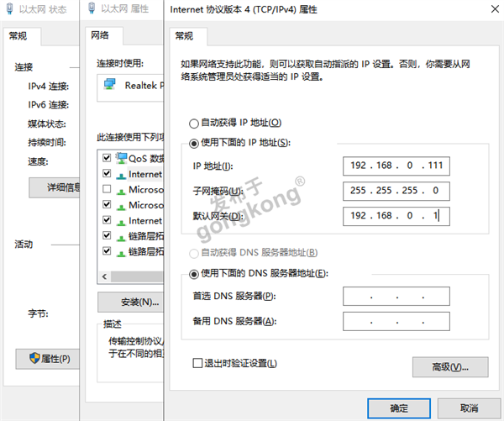504x421 pixels.
Task: Enable 退出时验证设置 checkbox
Action: coord(197,364)
